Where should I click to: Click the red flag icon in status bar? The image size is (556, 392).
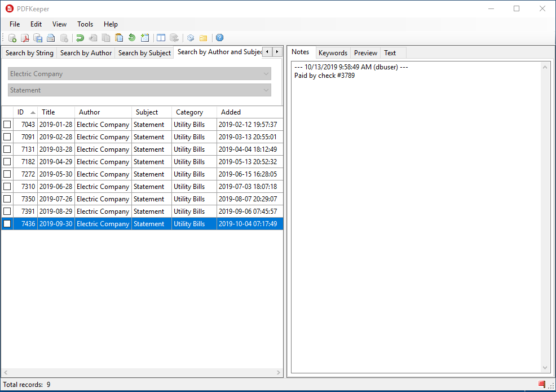pos(541,384)
